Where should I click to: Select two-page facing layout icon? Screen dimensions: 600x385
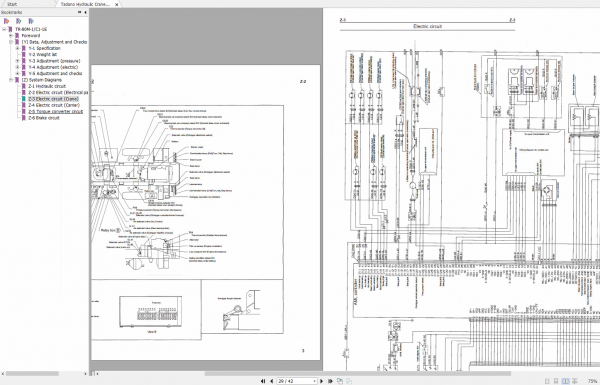pos(565,381)
